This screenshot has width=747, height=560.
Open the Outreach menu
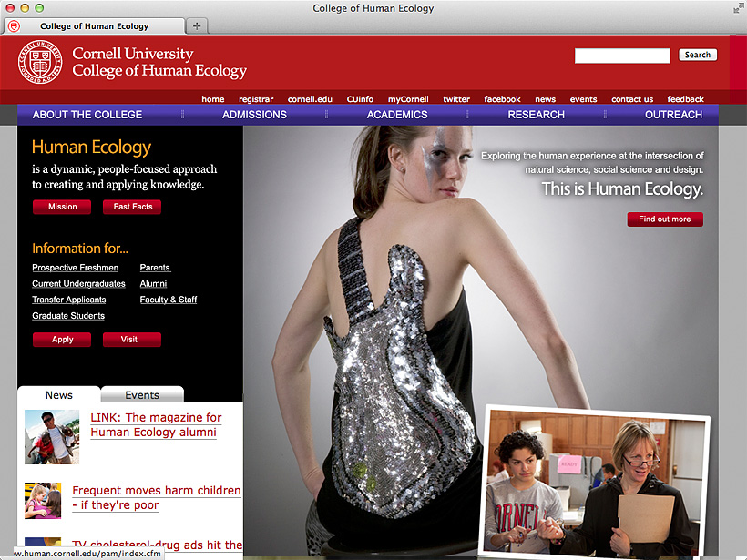coord(673,115)
